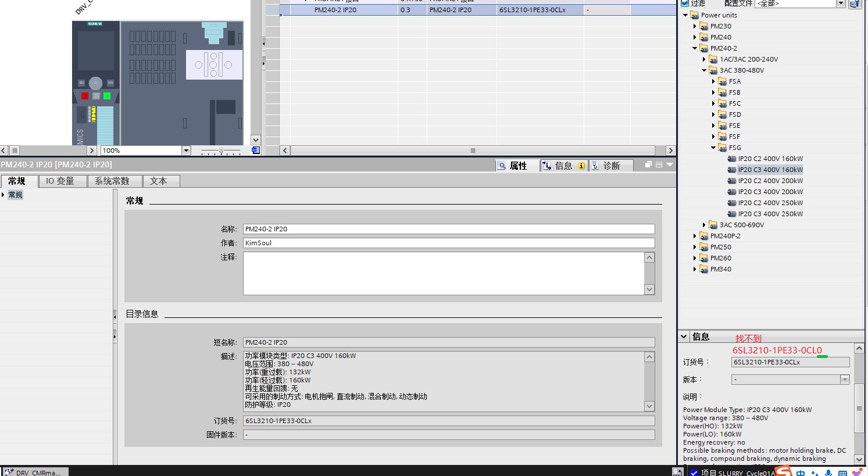Image resolution: width=868 pixels, height=476 pixels.
Task: Click the yellow info badge on 信息 tab
Action: [x=581, y=166]
